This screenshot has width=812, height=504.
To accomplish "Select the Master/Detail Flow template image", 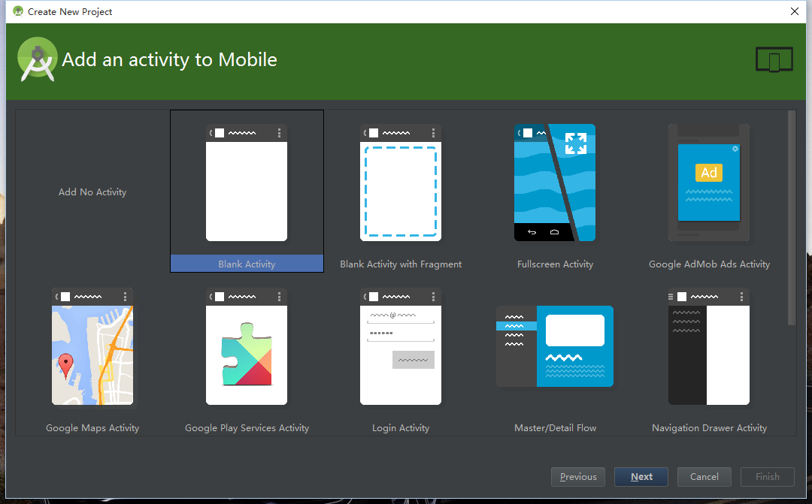I will (x=555, y=346).
